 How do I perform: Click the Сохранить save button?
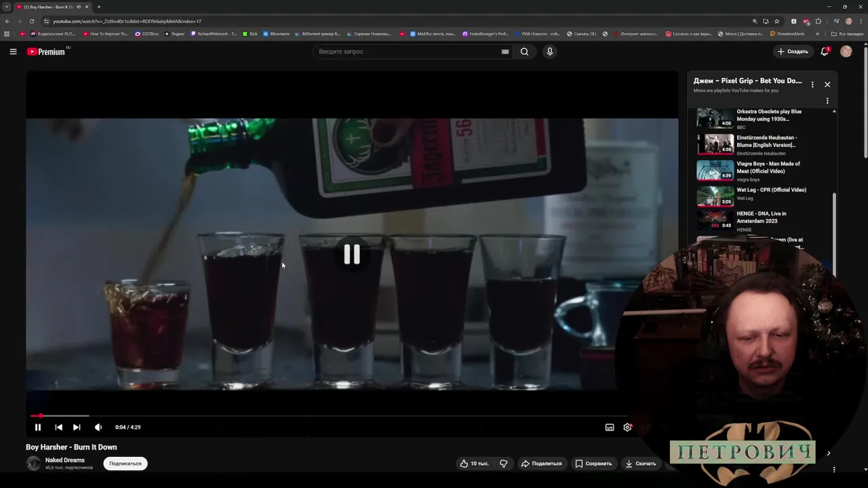(x=593, y=464)
